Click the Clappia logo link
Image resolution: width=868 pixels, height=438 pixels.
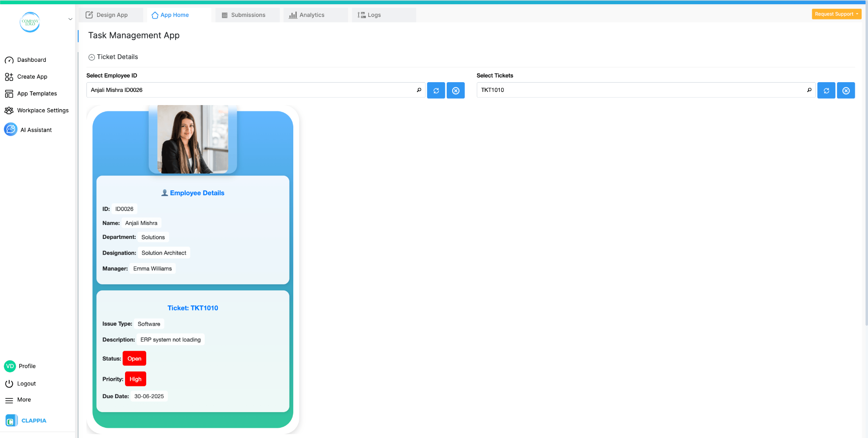coord(26,421)
